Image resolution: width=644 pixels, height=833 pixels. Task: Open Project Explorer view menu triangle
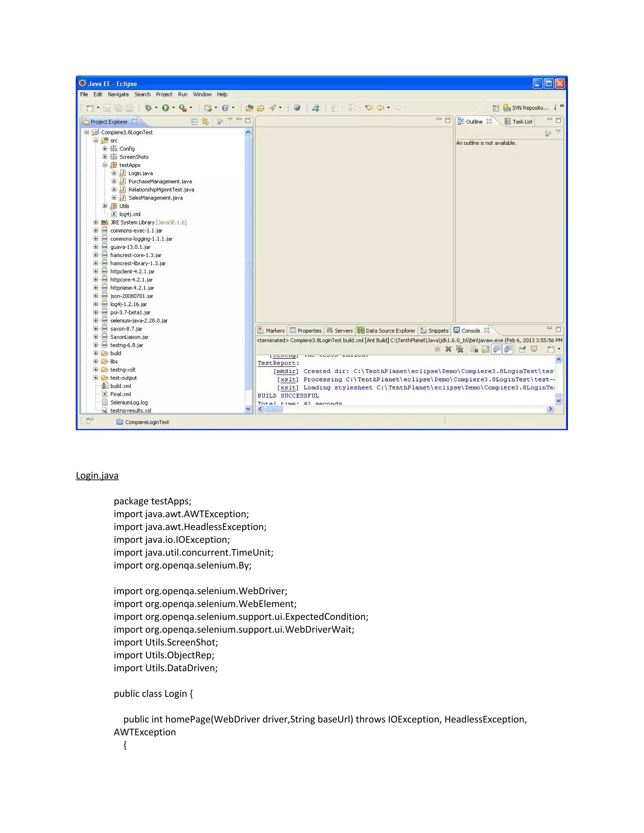tap(230, 120)
